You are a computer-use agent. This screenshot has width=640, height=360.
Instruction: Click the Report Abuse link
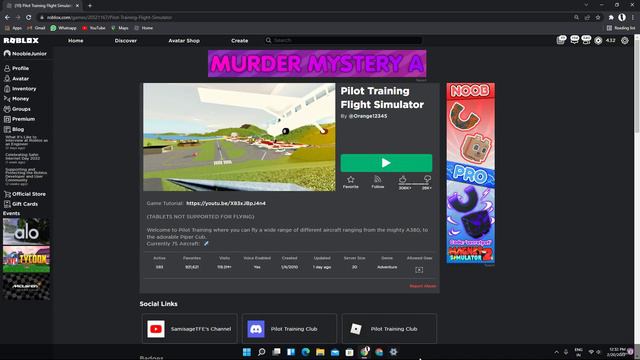(x=423, y=286)
